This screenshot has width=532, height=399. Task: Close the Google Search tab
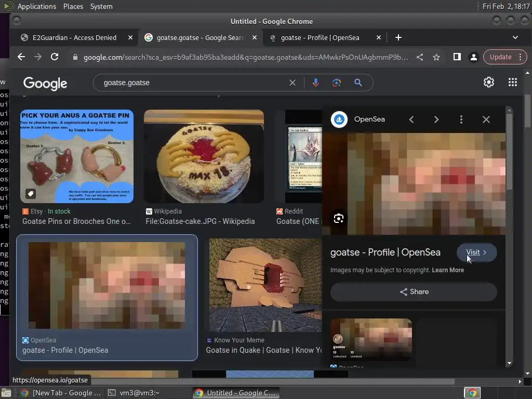pyautogui.click(x=255, y=37)
